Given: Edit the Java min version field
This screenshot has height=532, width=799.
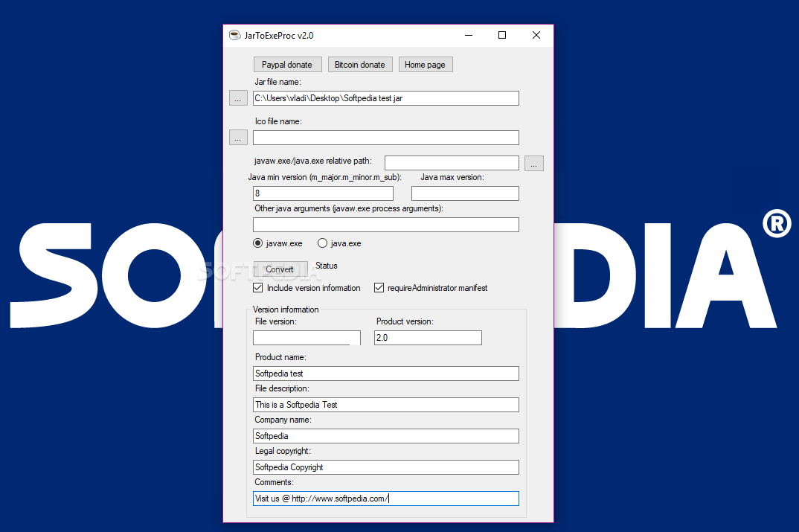Looking at the screenshot, I should pos(323,193).
